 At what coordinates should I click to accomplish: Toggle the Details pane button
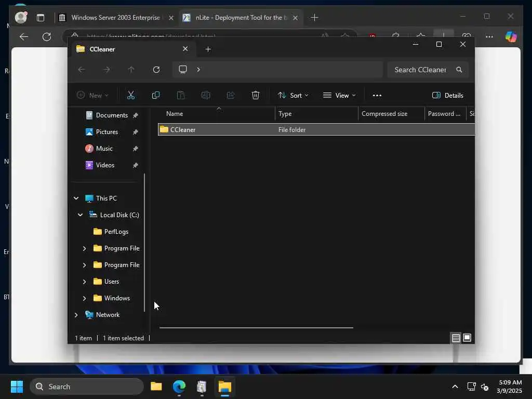[x=447, y=96]
